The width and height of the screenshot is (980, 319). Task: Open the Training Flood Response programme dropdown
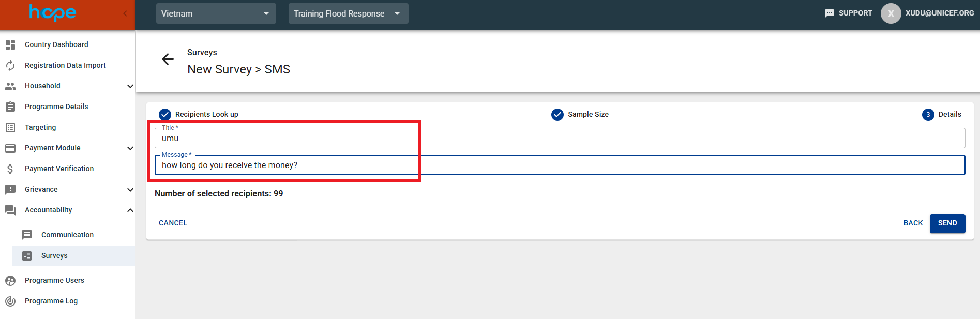[x=348, y=13]
